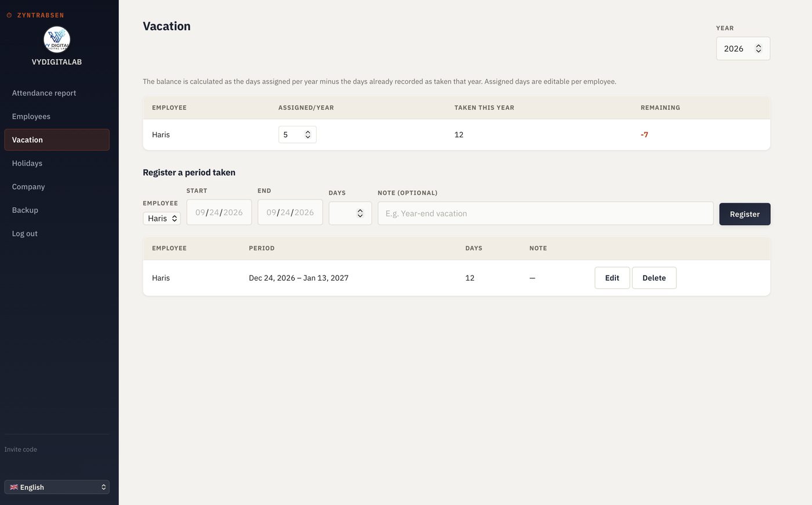Select the Vacation menu item

[57, 140]
